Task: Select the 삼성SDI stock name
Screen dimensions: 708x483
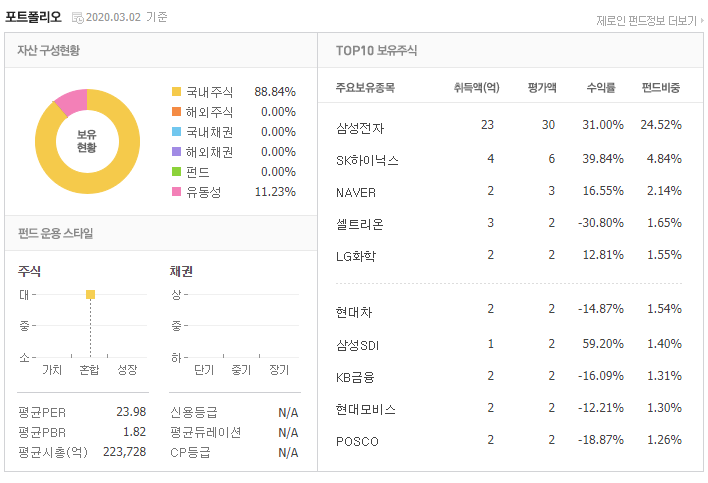Action: coord(358,345)
